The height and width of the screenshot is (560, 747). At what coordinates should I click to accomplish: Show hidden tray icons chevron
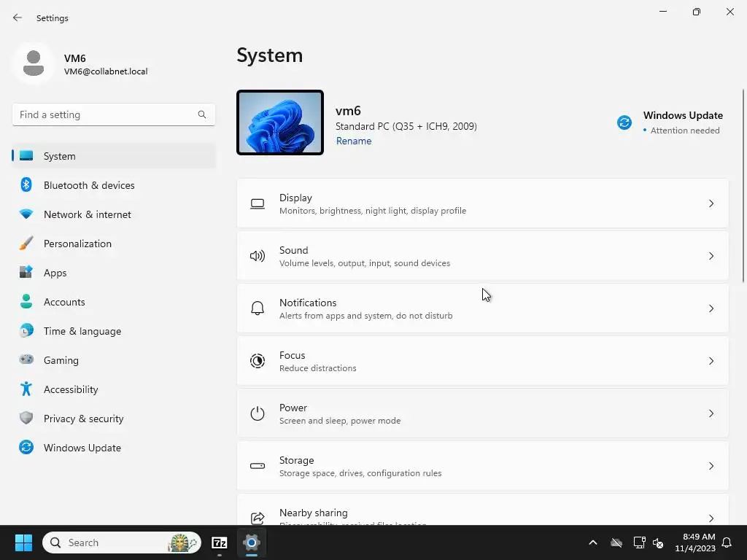pos(593,542)
